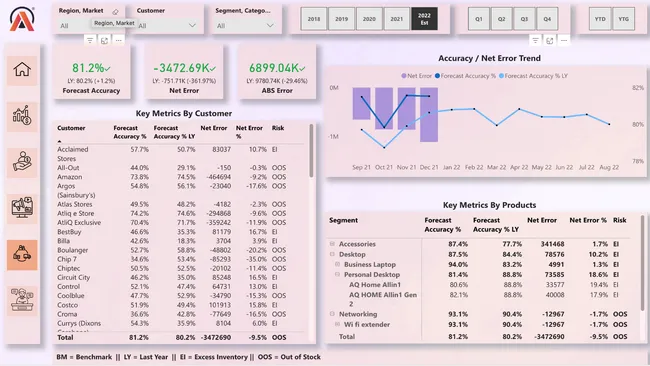Click the company logo at top left
The height and width of the screenshot is (366, 650).
point(22,19)
